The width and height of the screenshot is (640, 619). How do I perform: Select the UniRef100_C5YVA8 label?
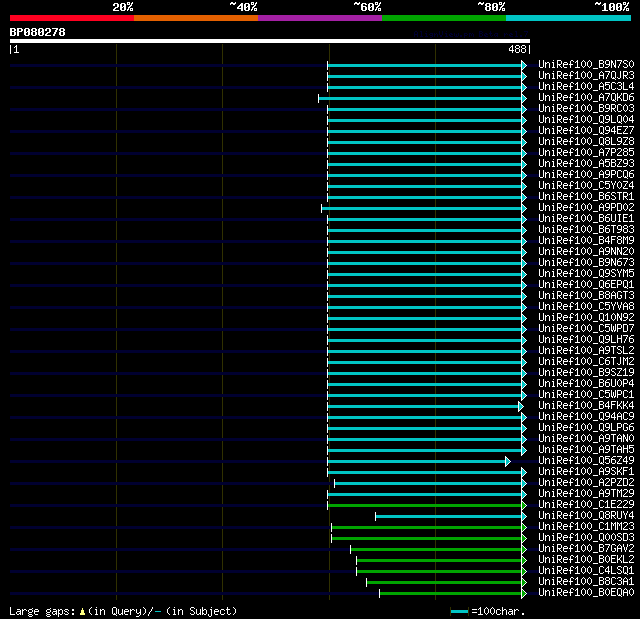point(586,307)
